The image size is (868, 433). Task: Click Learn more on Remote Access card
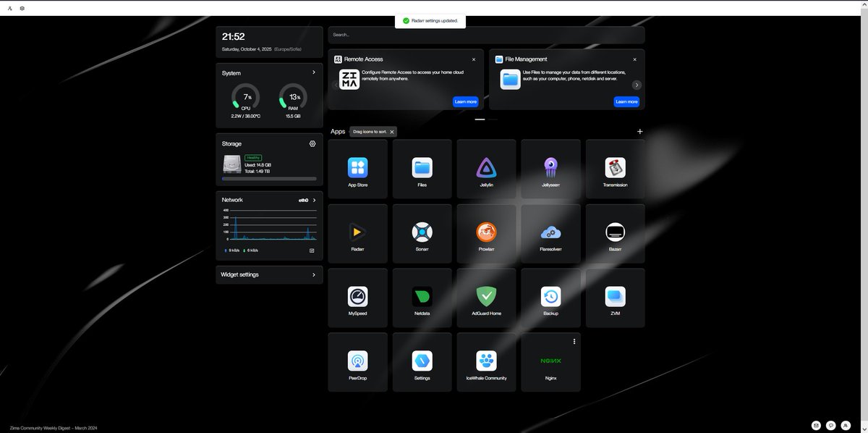click(465, 102)
